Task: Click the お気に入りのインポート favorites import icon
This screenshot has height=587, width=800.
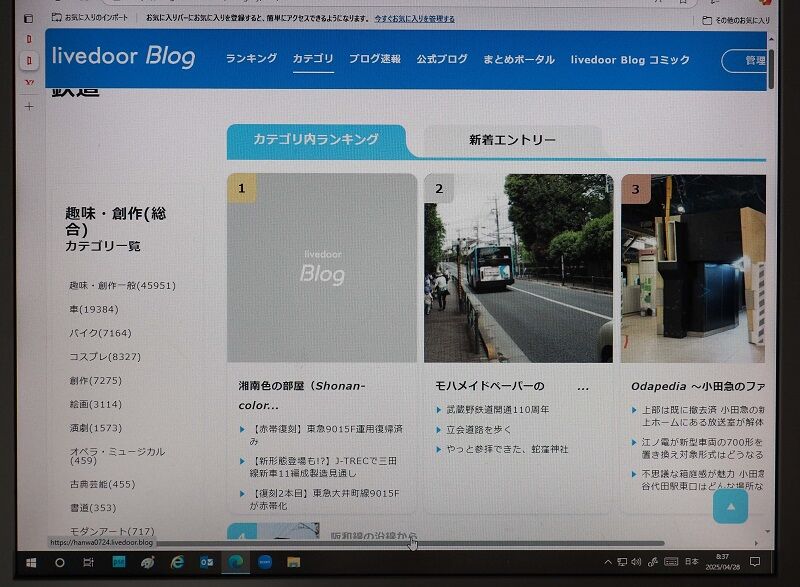Action: [x=57, y=17]
